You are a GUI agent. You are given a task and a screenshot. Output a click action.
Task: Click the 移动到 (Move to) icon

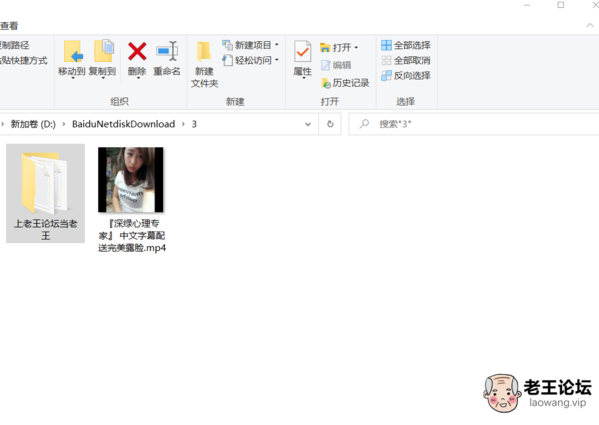pos(73,52)
